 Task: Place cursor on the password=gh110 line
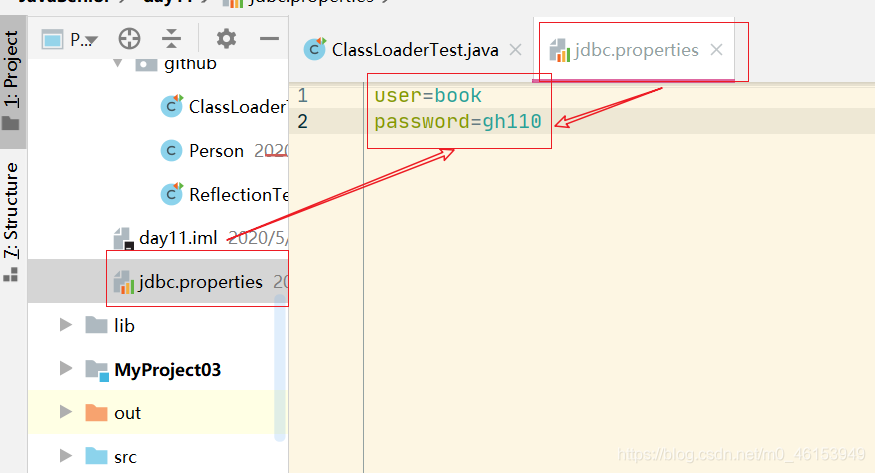(458, 122)
